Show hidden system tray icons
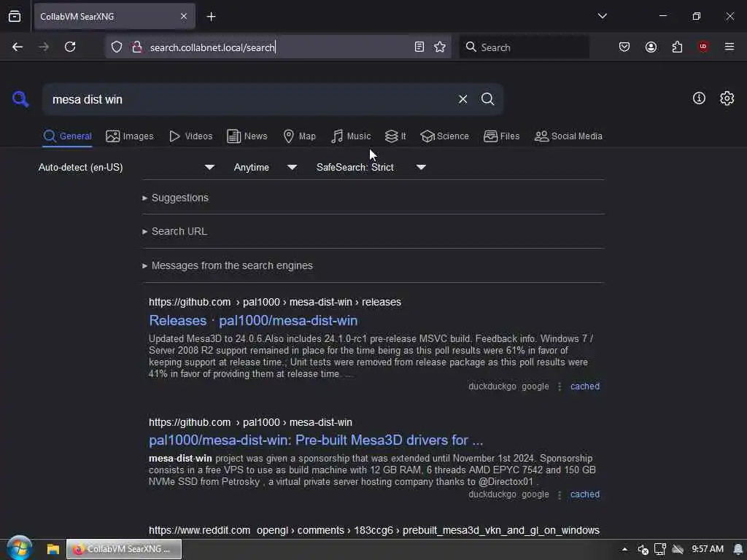Image resolution: width=747 pixels, height=560 pixels. point(624,549)
